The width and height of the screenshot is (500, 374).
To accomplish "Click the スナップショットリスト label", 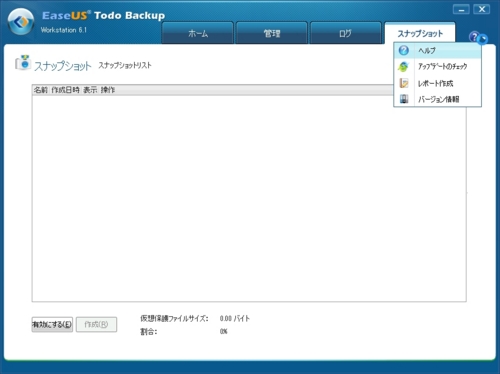I will coord(125,65).
